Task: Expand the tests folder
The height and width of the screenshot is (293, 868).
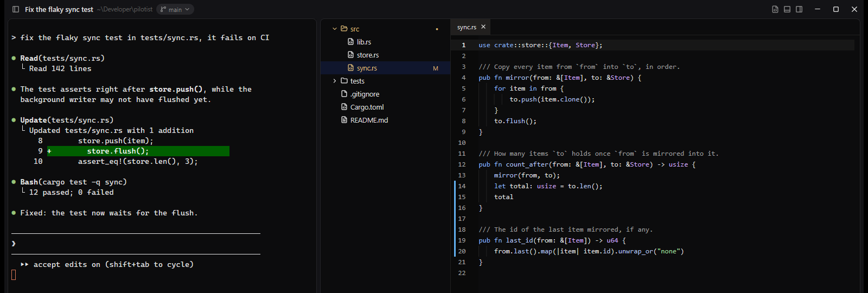Action: [x=335, y=81]
